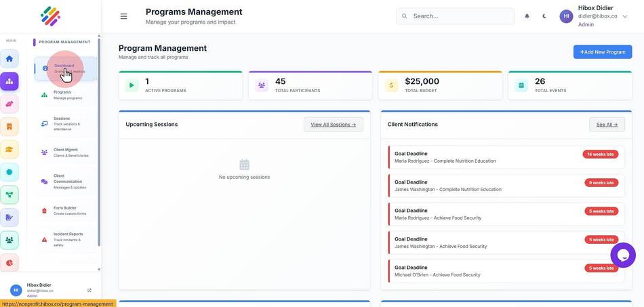Screen dimensions: 644x307
Task: Click the 45 total participants value
Action: pyautogui.click(x=280, y=81)
